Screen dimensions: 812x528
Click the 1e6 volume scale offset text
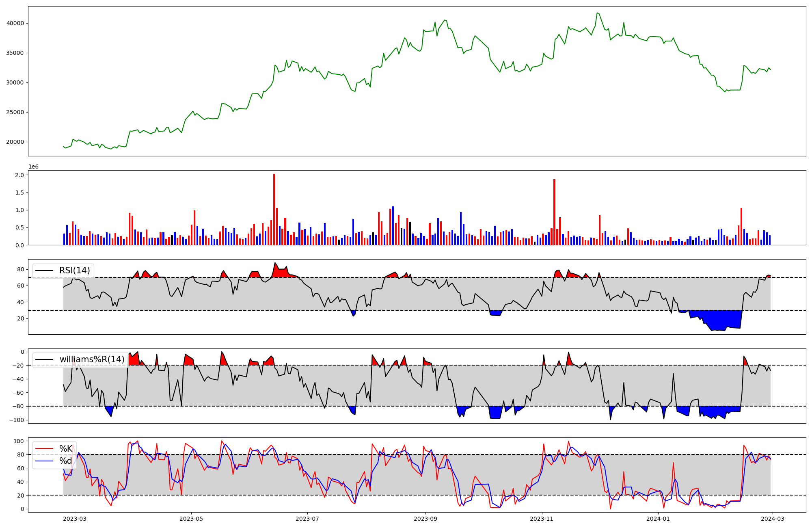pos(33,167)
